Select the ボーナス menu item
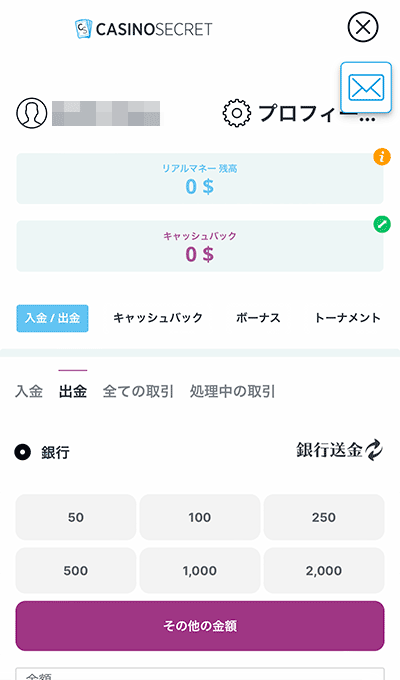400x680 pixels. [x=258, y=318]
